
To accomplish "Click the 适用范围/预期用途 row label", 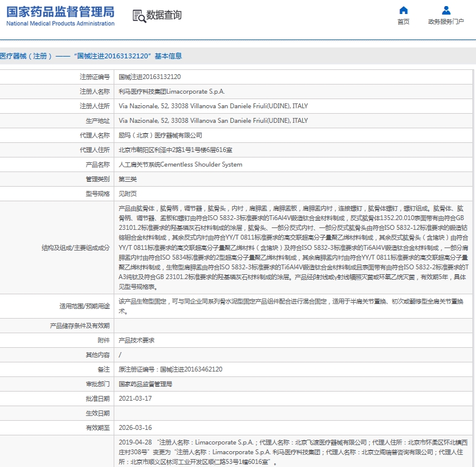I will [x=85, y=306].
